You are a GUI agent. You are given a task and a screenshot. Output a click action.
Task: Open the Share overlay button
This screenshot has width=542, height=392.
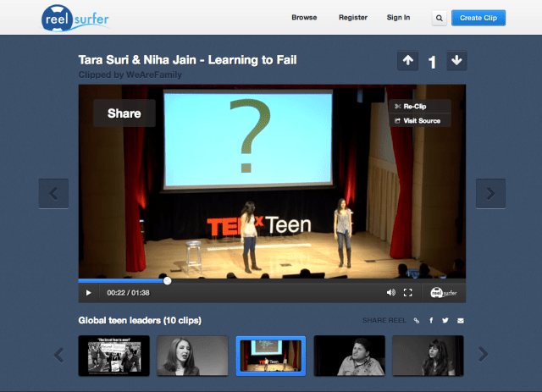pos(124,113)
